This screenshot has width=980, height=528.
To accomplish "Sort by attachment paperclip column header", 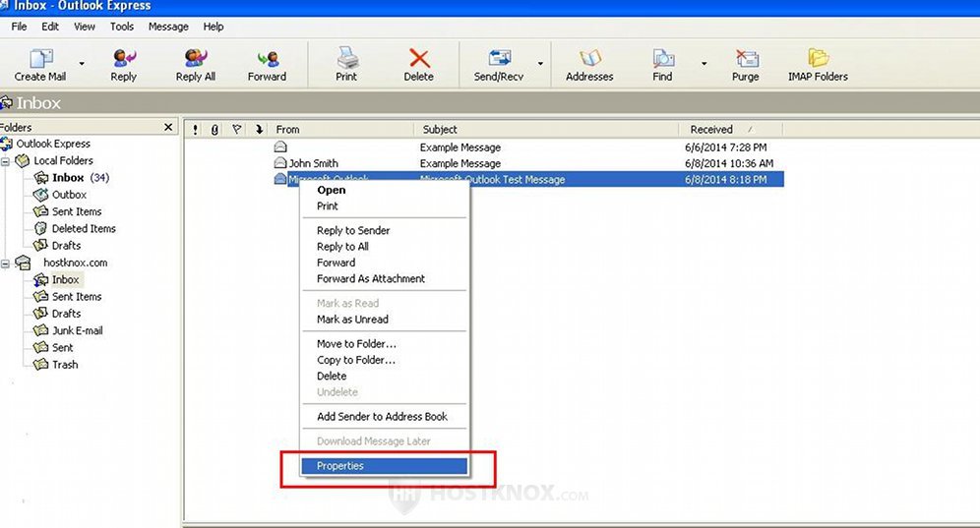I will 215,130.
